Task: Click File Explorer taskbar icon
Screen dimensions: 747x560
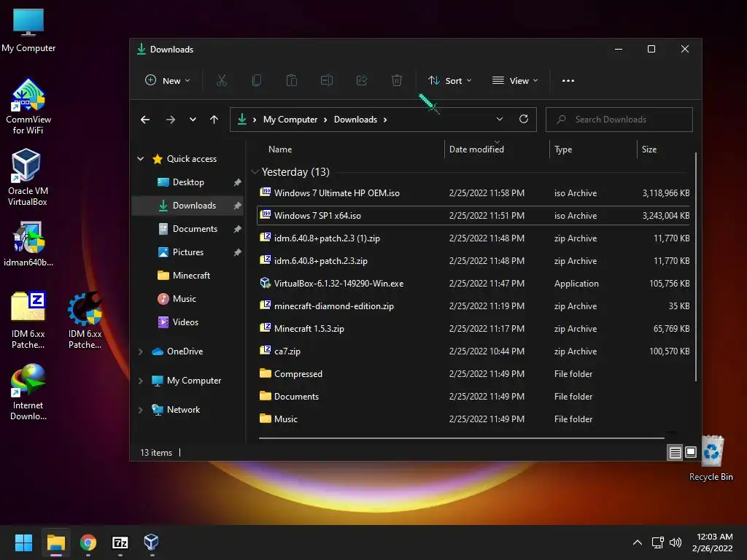Action: click(56, 542)
